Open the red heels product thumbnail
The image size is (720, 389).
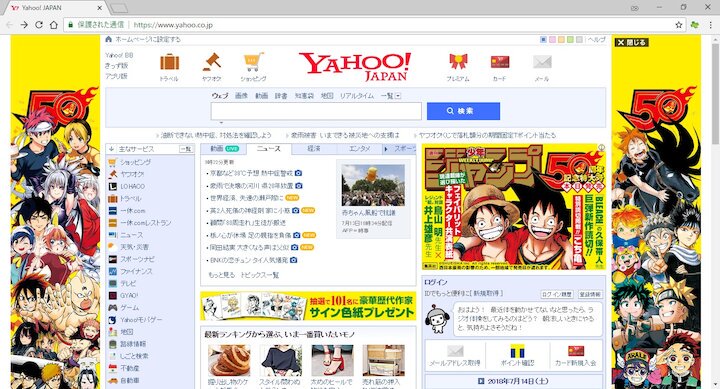332,361
